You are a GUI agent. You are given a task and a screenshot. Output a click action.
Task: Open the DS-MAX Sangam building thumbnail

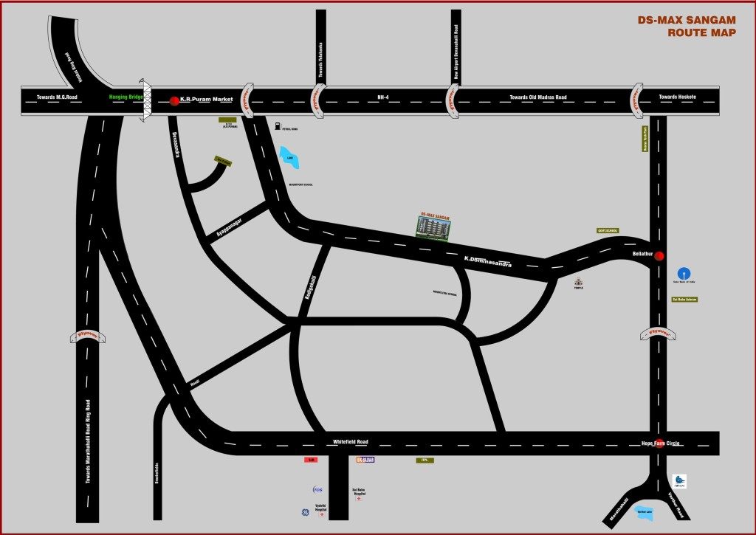[434, 228]
